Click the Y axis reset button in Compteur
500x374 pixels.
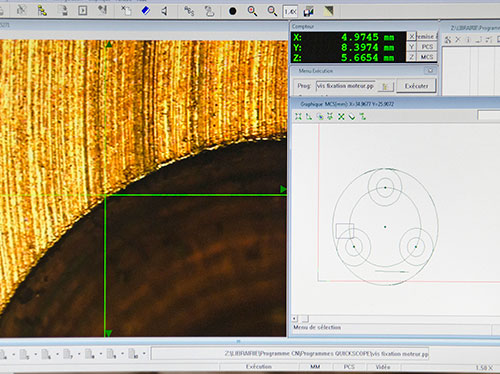[x=412, y=47]
